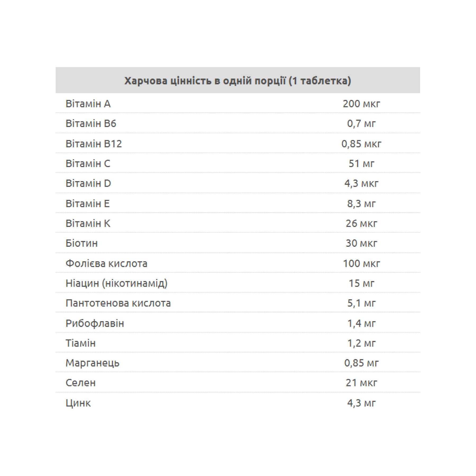
Task: Select the "Цинк" row label
Action: tap(78, 403)
